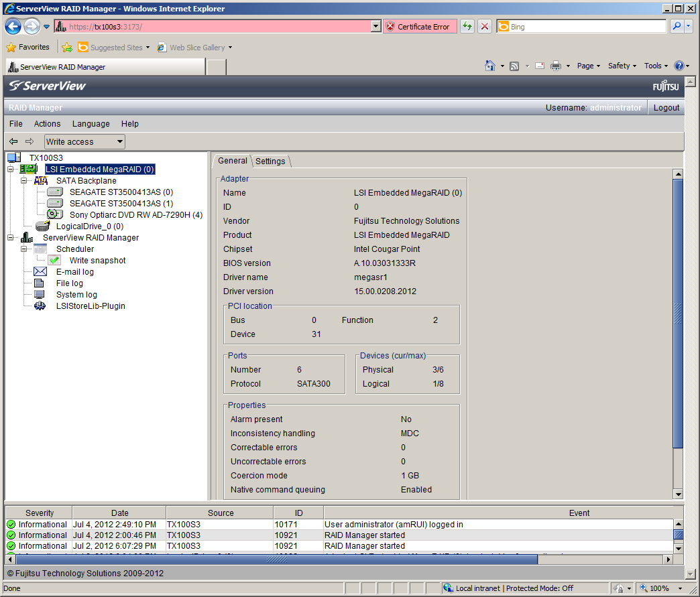Open the address bar history dropdown
This screenshot has width=700, height=597.
coord(376,27)
